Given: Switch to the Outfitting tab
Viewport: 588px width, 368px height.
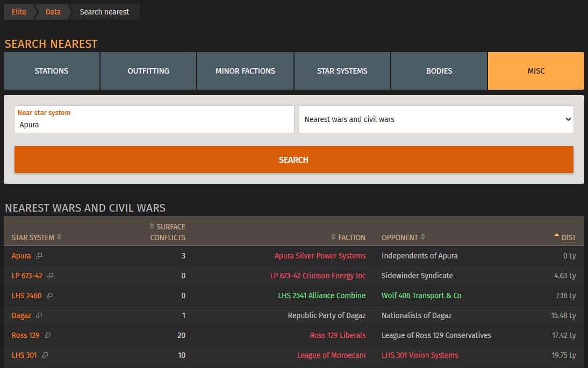Looking at the screenshot, I should coord(148,71).
